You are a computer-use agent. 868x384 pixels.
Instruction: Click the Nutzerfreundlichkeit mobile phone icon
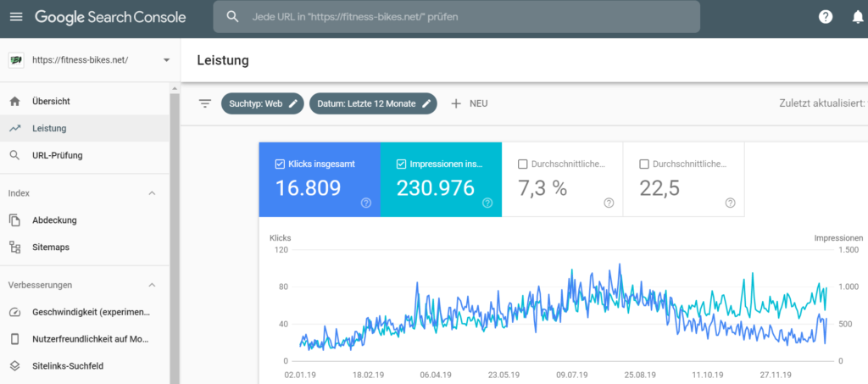click(x=15, y=338)
